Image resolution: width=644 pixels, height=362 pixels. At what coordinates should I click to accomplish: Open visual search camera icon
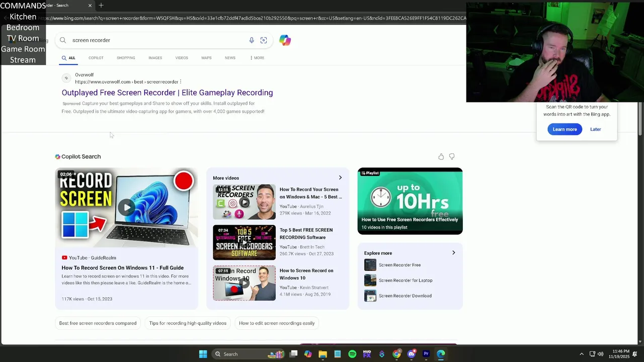click(264, 40)
